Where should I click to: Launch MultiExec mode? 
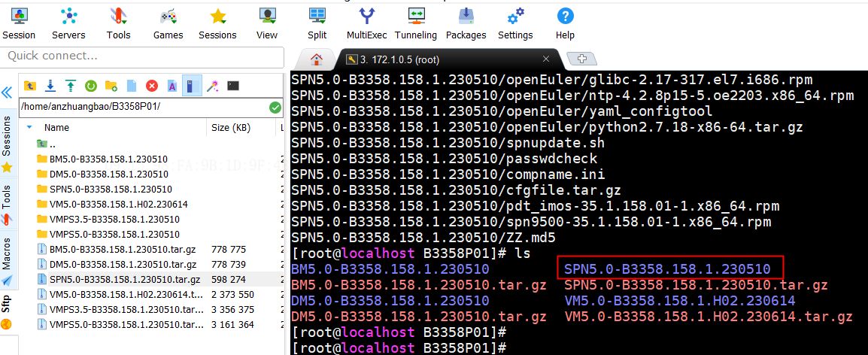coord(366,24)
